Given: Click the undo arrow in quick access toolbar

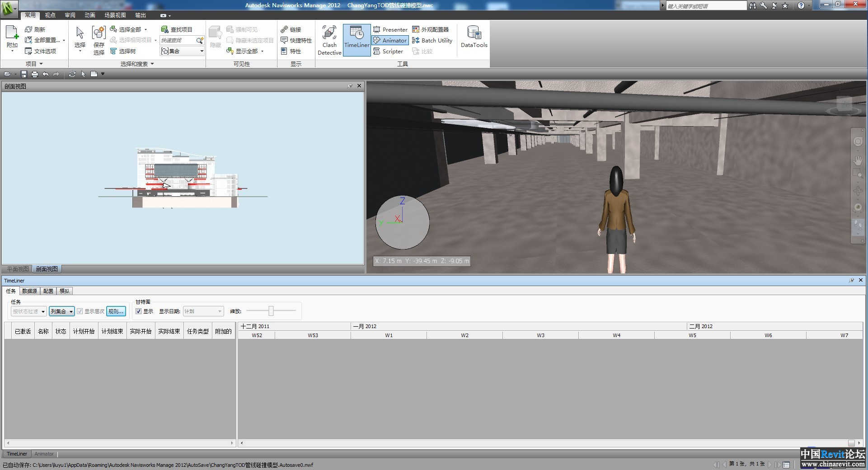Looking at the screenshot, I should (46, 74).
